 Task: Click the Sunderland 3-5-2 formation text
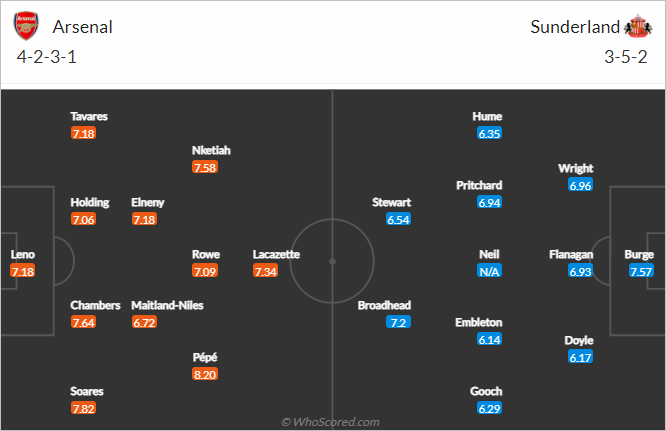tap(626, 57)
